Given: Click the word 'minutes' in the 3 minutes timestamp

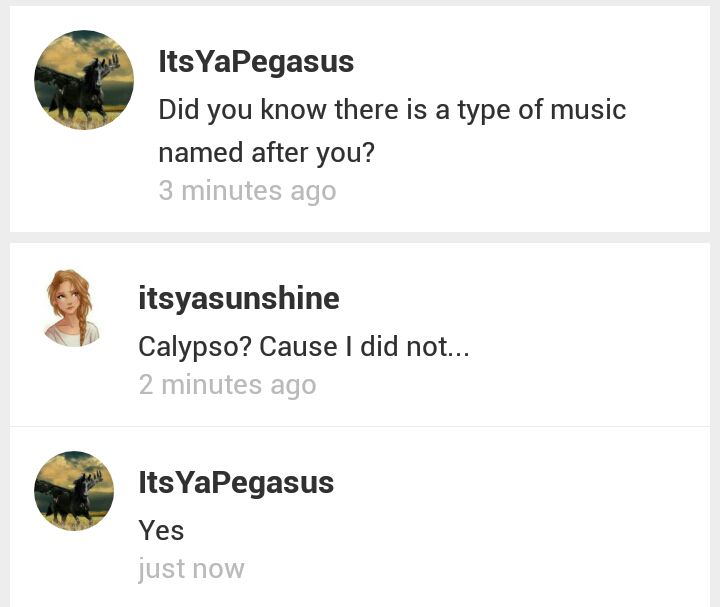Looking at the screenshot, I should click(231, 191).
